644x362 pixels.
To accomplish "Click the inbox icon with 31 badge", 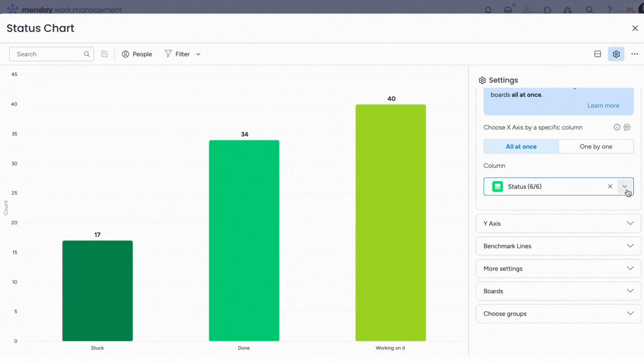I will point(508,10).
